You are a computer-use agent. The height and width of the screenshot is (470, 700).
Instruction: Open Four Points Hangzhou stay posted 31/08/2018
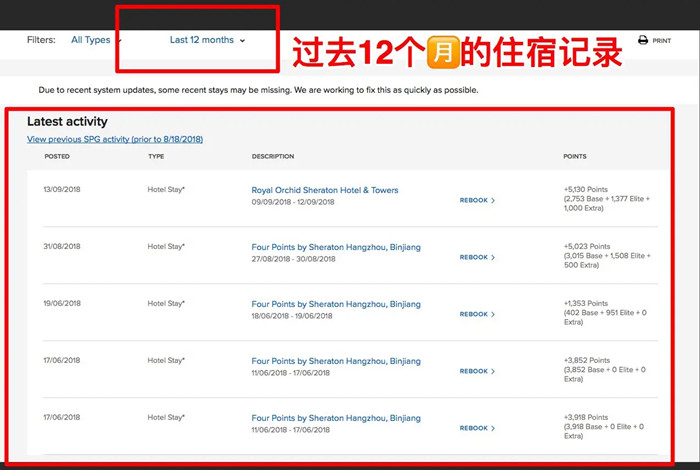coord(336,247)
